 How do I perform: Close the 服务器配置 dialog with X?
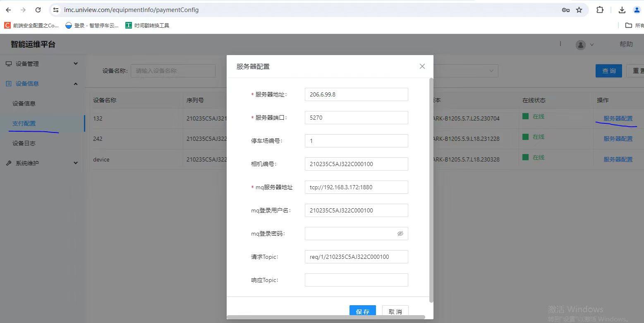422,66
